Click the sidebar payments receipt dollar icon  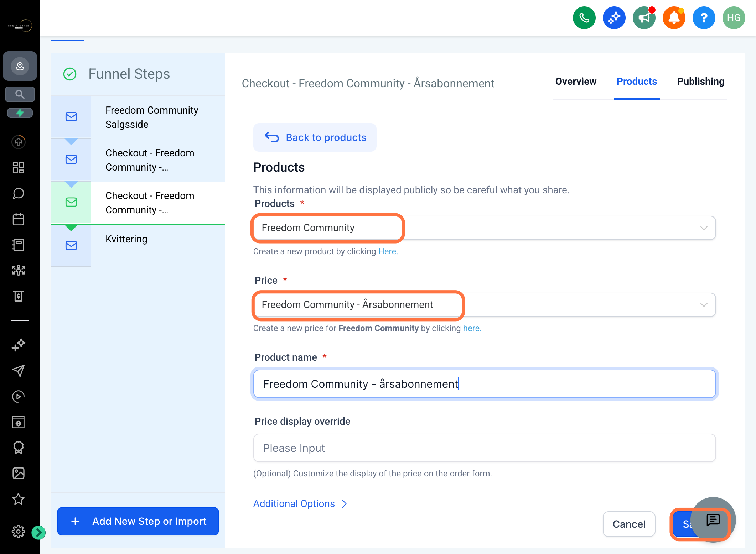(x=19, y=296)
